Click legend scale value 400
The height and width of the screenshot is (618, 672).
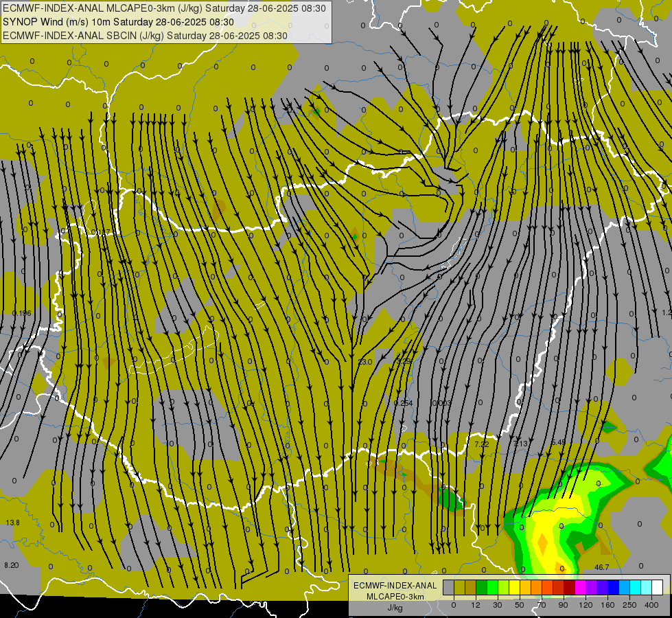tap(651, 605)
